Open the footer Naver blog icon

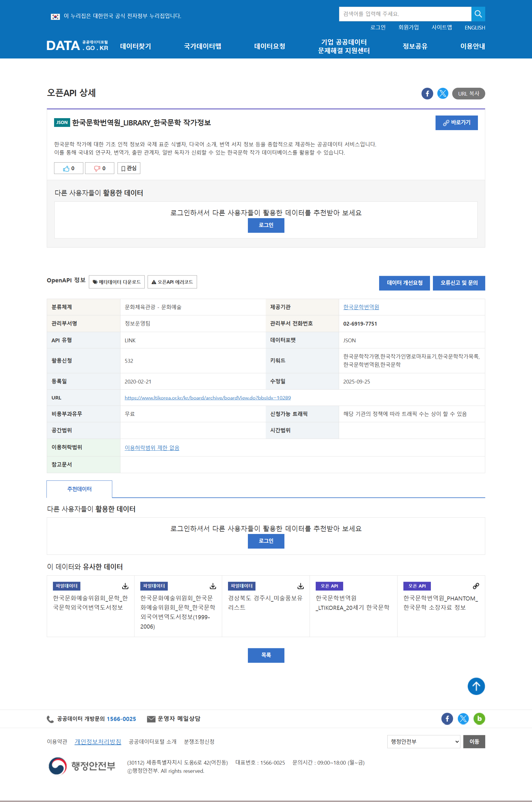[x=479, y=718]
